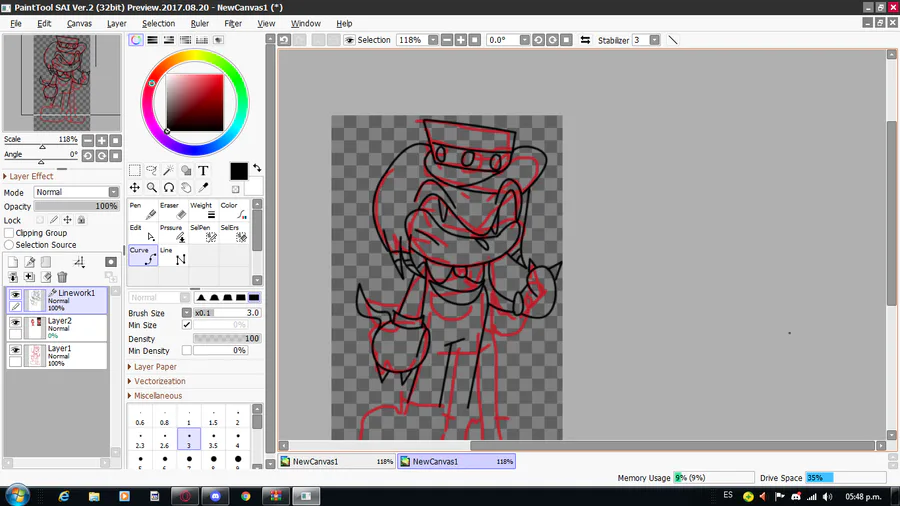900x506 pixels.
Task: Select brush size preset 3.5
Action: [x=214, y=439]
